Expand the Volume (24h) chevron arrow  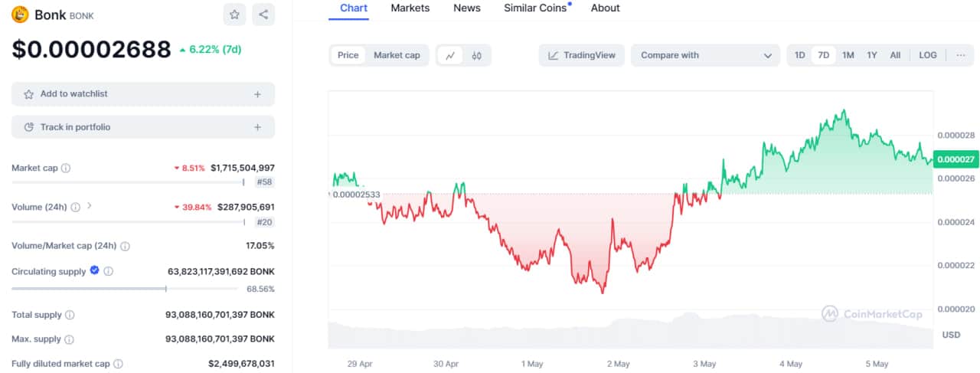coord(89,206)
